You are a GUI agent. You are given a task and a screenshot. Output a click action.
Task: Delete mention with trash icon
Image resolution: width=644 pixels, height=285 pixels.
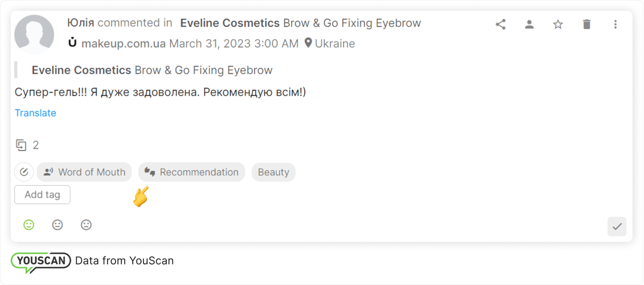click(587, 24)
